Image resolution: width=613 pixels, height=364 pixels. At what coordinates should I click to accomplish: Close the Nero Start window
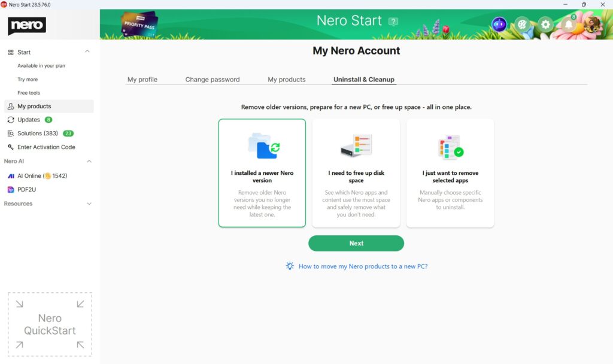(602, 4)
